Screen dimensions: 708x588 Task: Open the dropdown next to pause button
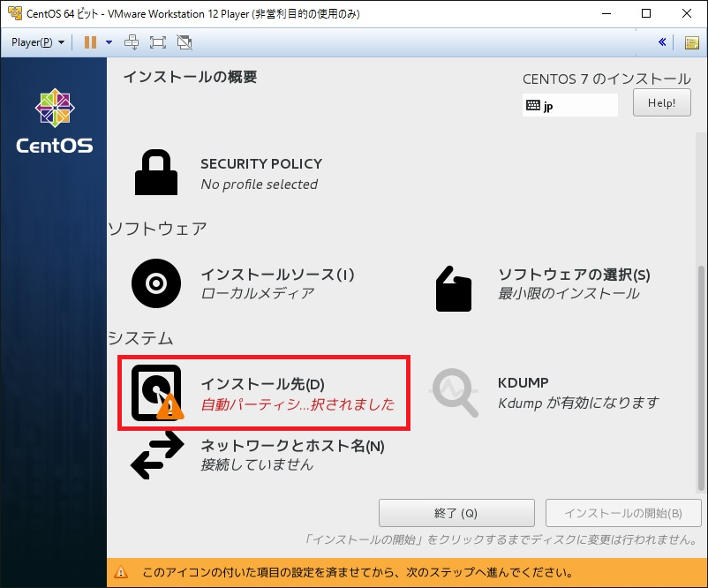pos(108,41)
